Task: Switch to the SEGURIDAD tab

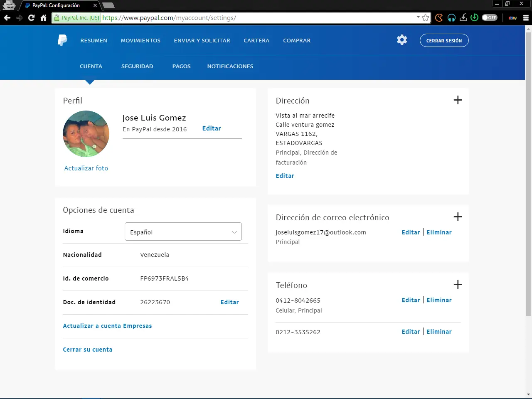Action: click(137, 66)
